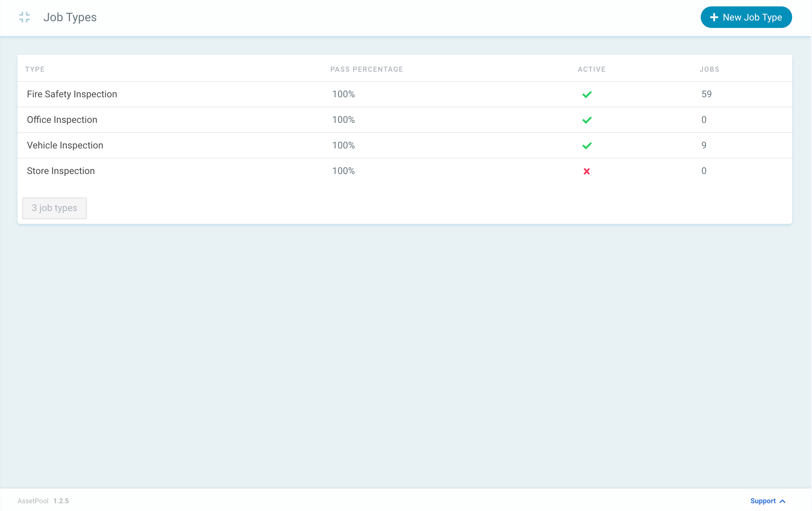The width and height of the screenshot is (812, 511).
Task: Open the Support link
Action: (763, 501)
